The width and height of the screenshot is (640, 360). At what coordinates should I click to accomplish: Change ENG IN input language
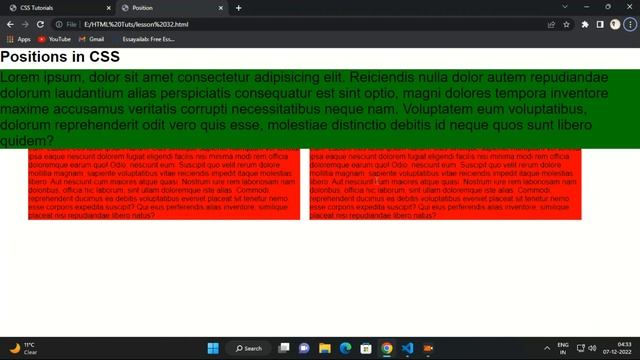coord(563,348)
